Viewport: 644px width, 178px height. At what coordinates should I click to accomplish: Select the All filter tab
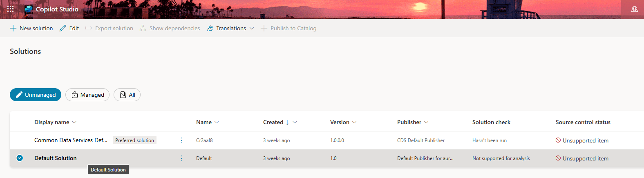[x=127, y=95]
